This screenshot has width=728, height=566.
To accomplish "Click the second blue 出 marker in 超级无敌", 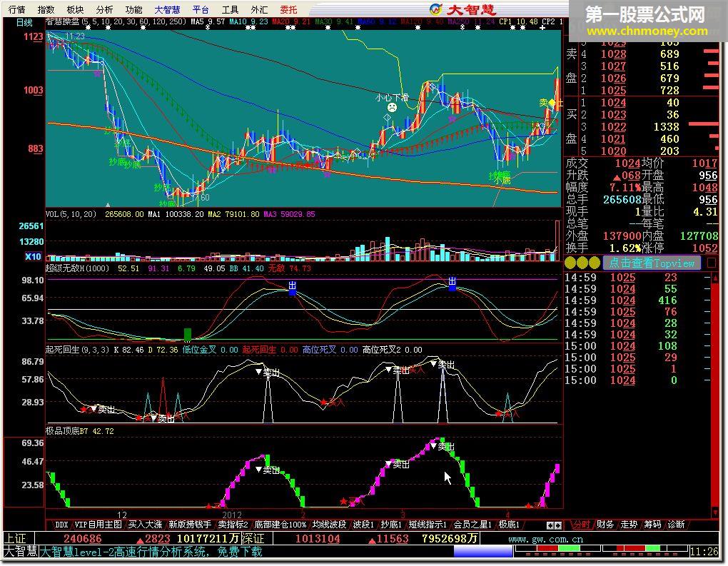I will pos(453,283).
